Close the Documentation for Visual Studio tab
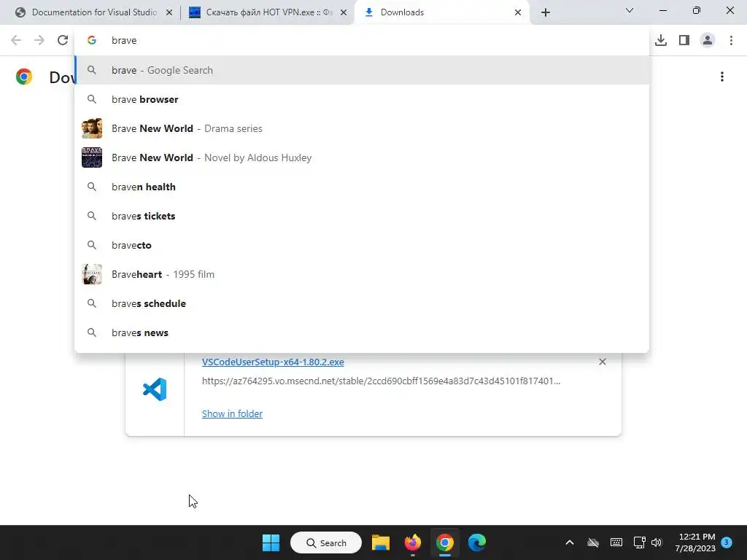 click(169, 12)
